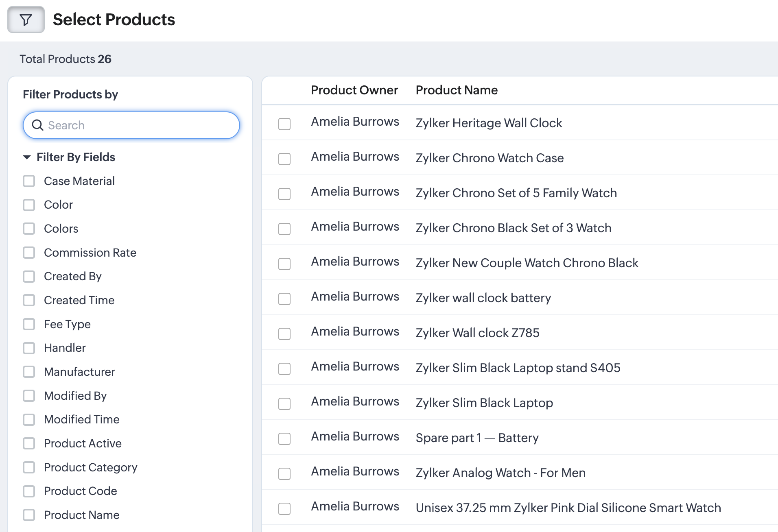Select Zylker Slim Black Laptop stand S405

tap(284, 368)
